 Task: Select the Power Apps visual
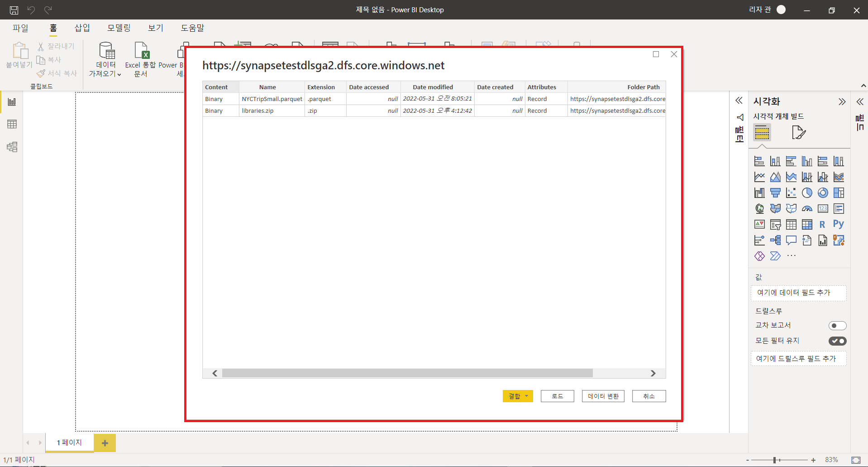[759, 256]
